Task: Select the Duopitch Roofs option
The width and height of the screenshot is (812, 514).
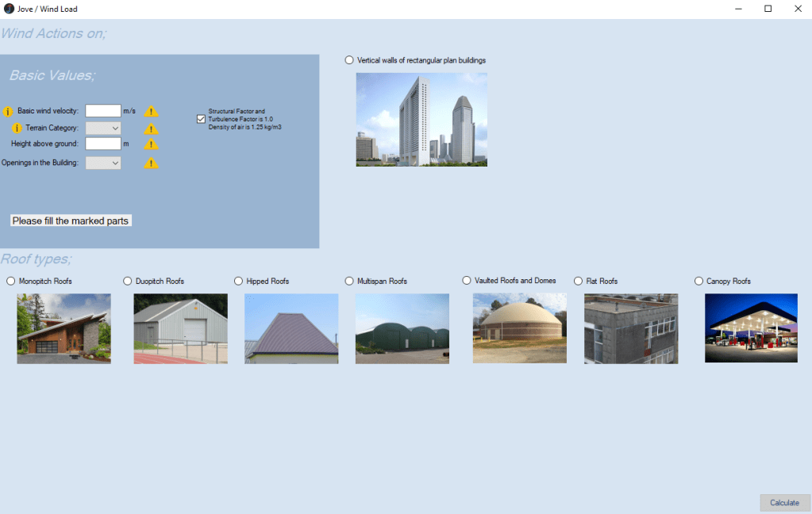Action: 128,281
